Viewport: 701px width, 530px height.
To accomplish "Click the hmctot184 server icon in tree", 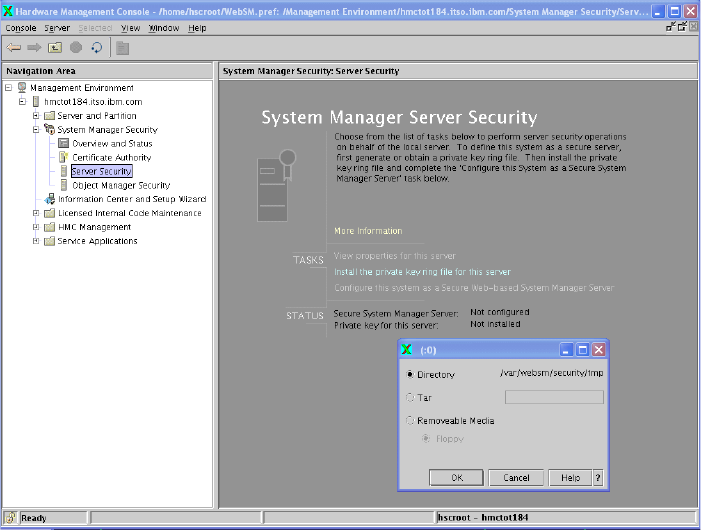I will pos(36,101).
